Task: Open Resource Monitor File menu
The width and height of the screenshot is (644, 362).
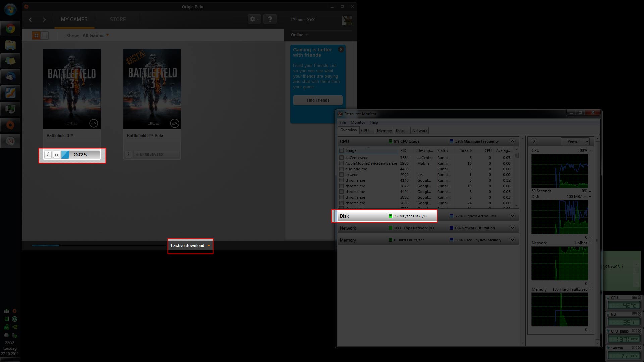Action: [x=343, y=122]
